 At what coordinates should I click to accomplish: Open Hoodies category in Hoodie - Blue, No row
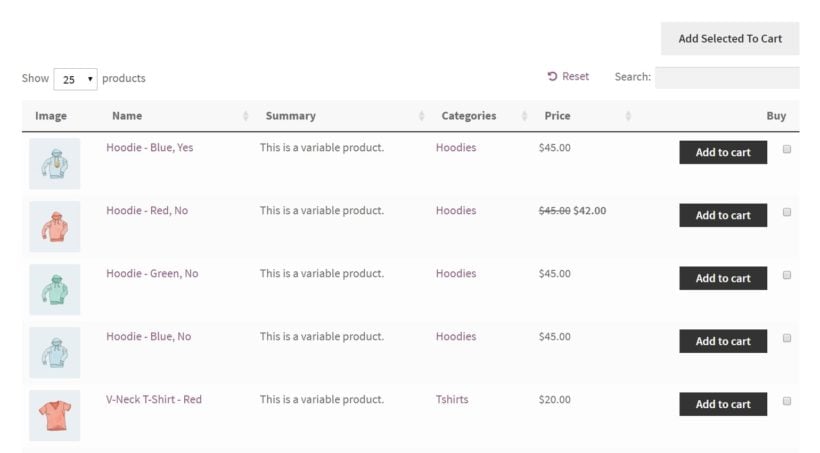pos(456,336)
